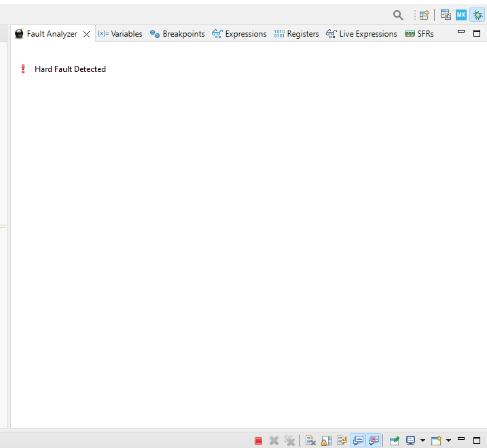Switch to the C/C++ perspective icon
487x448 pixels.
[x=446, y=14]
